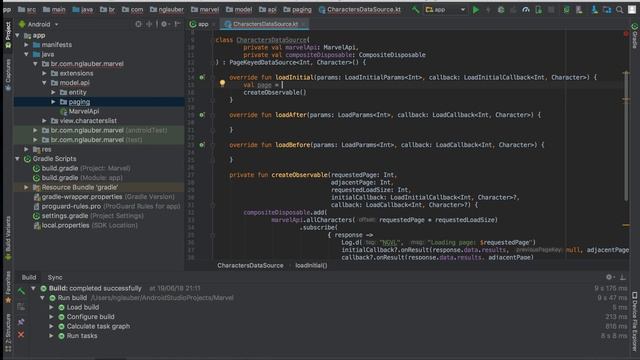Open the Android Profiler gauge icon

click(526, 9)
